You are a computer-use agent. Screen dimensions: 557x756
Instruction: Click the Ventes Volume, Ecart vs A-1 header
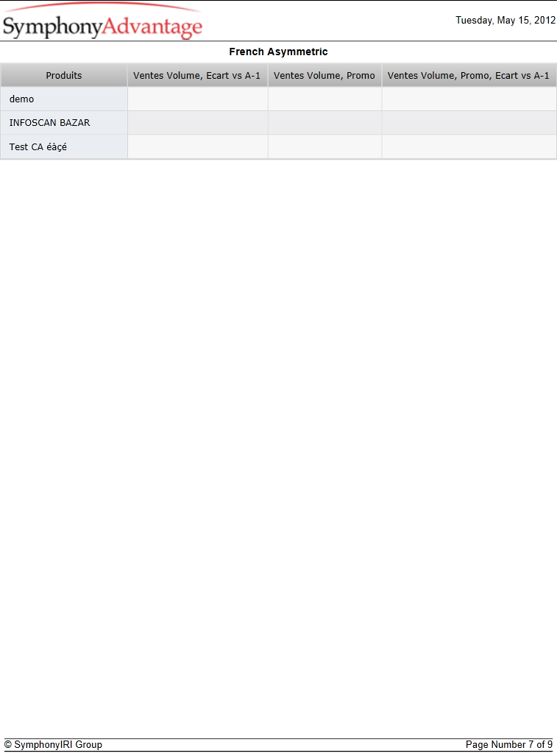pyautogui.click(x=197, y=75)
